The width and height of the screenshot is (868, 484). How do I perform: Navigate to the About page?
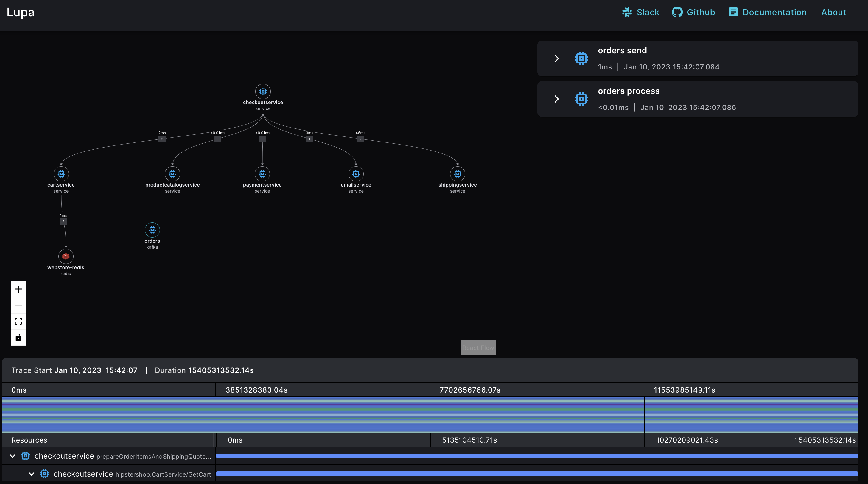pos(834,12)
